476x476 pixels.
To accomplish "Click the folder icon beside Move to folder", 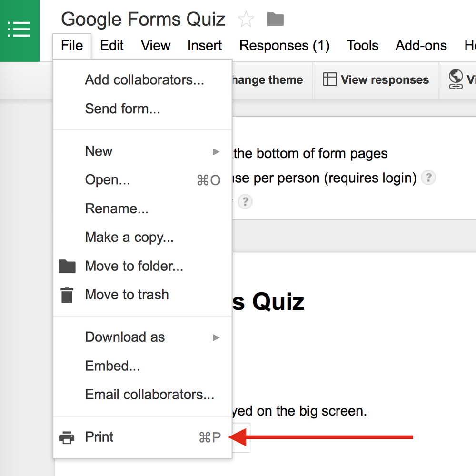I will click(x=67, y=266).
